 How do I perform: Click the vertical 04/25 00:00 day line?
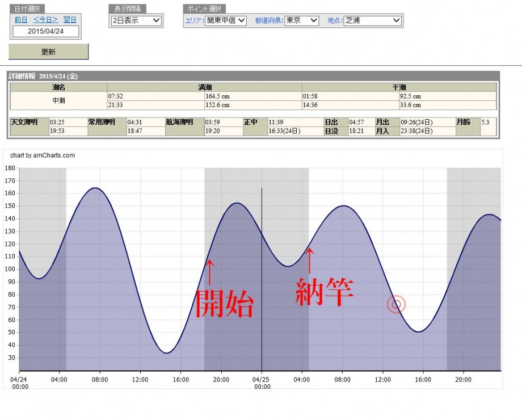(262, 279)
